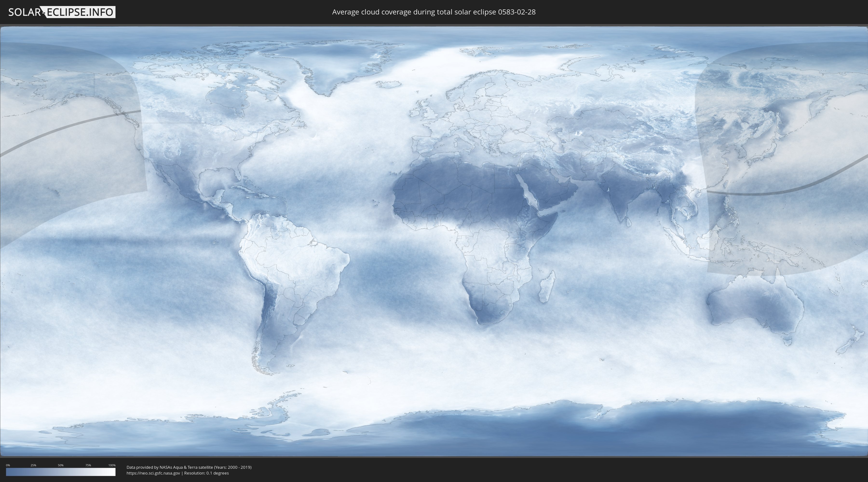Click the map title text with eclipse date

tap(434, 12)
